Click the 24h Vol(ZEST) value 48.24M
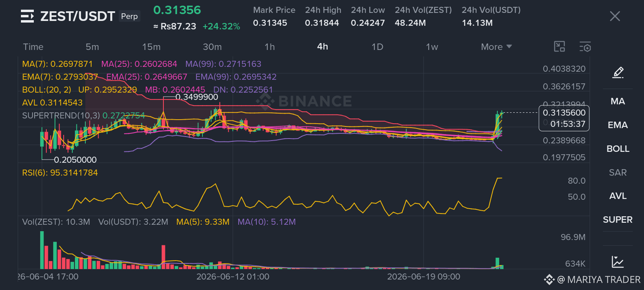This screenshot has width=644, height=290. click(410, 23)
